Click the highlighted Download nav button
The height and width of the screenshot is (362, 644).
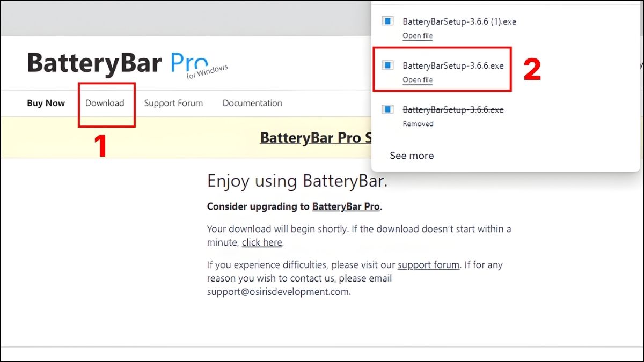pos(106,103)
